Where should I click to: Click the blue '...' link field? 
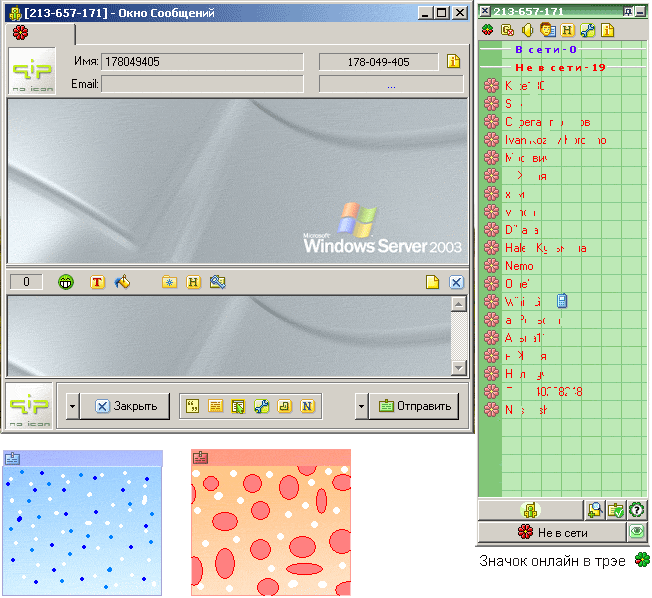391,84
